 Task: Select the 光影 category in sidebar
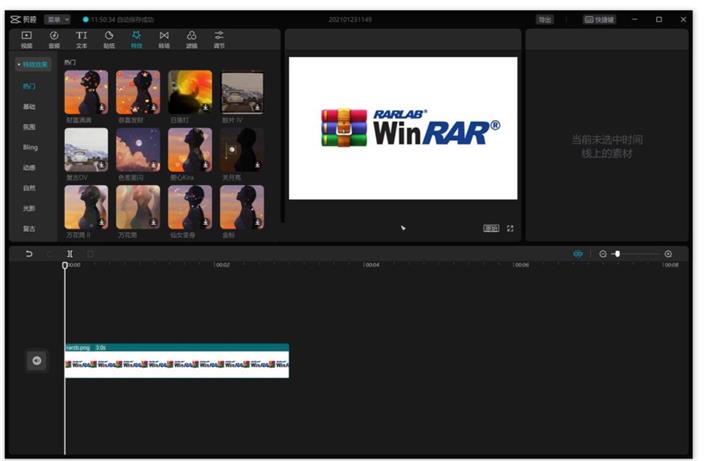tap(29, 208)
